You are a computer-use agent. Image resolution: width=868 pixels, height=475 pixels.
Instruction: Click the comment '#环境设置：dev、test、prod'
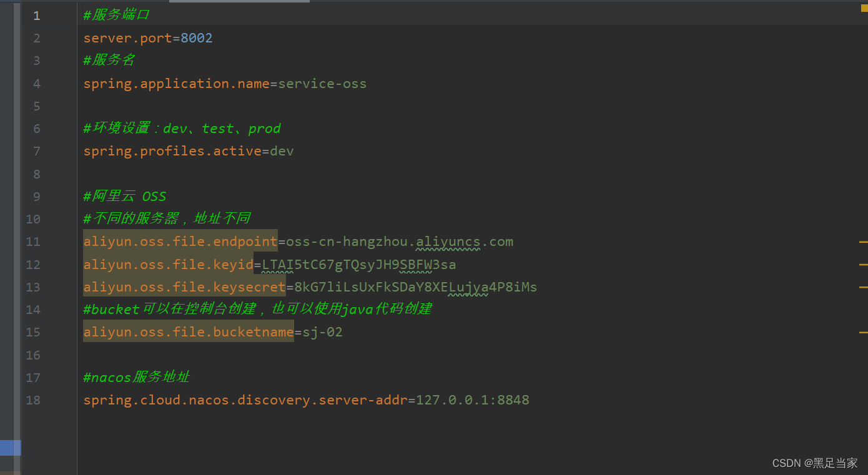182,129
